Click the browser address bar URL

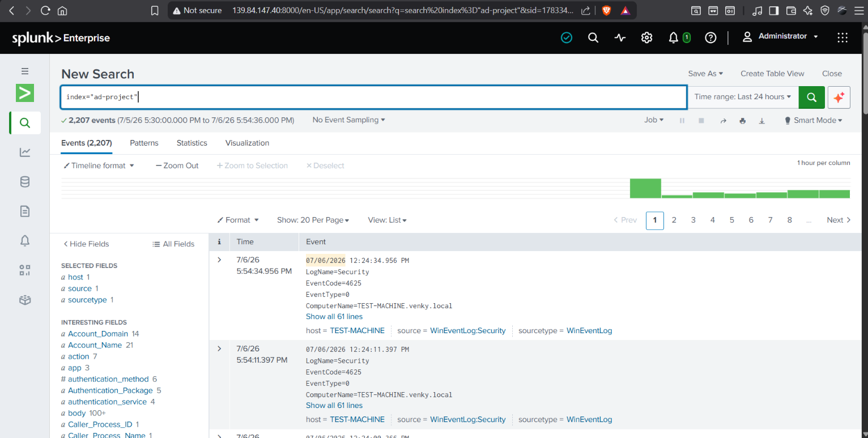[403, 10]
